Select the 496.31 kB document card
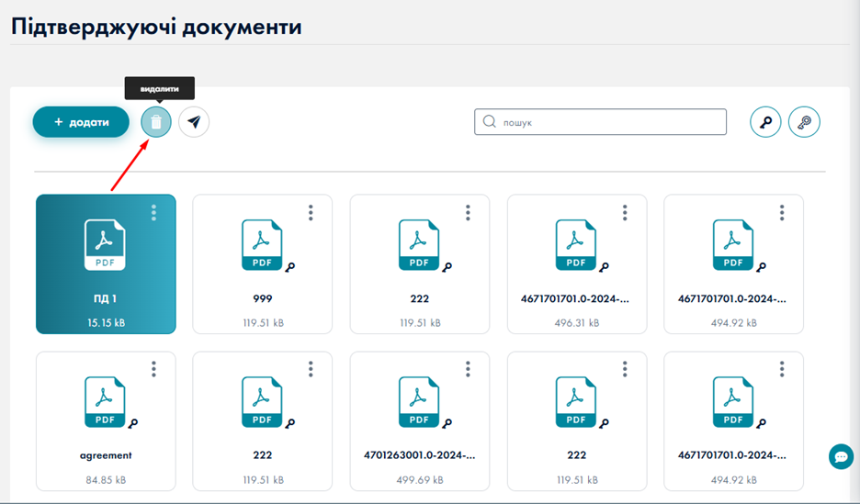 click(x=576, y=264)
